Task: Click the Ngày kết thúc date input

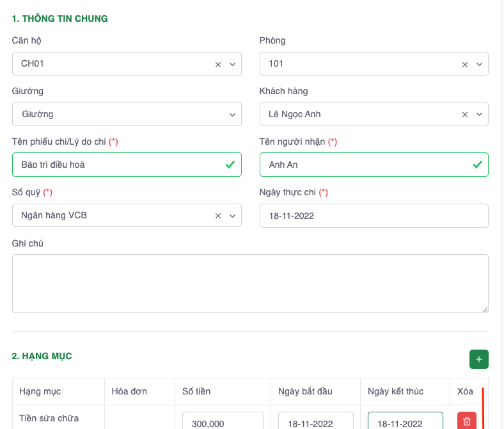Action: 405,423
